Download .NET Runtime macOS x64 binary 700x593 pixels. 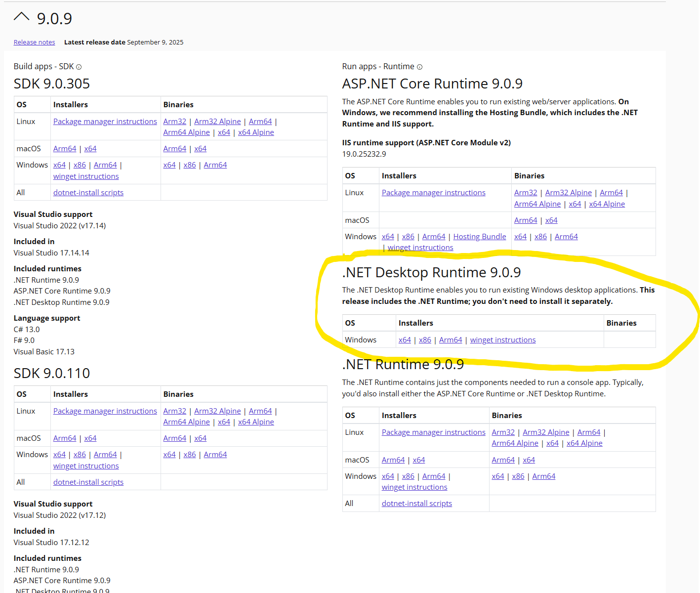[529, 460]
